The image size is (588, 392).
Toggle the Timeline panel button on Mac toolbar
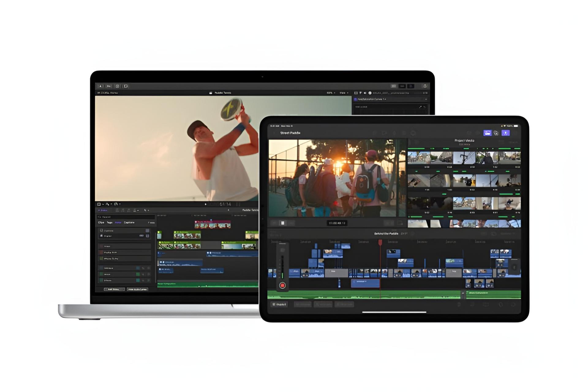pos(402,86)
